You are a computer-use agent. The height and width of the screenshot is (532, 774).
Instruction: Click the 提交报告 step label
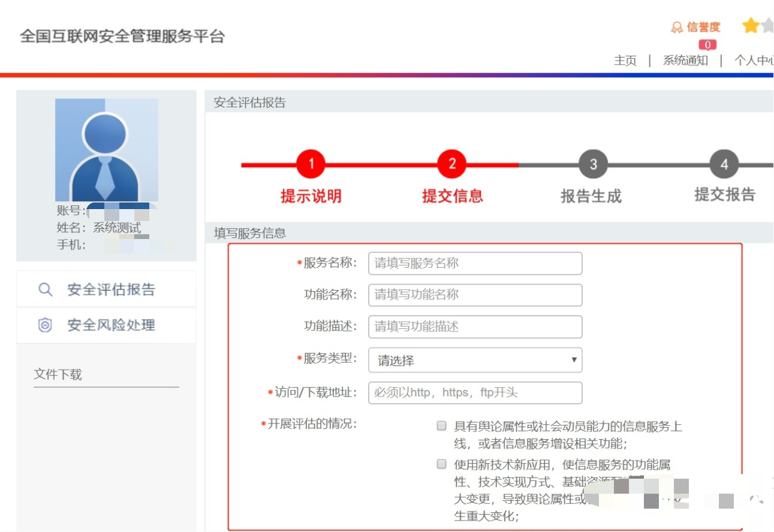(725, 195)
